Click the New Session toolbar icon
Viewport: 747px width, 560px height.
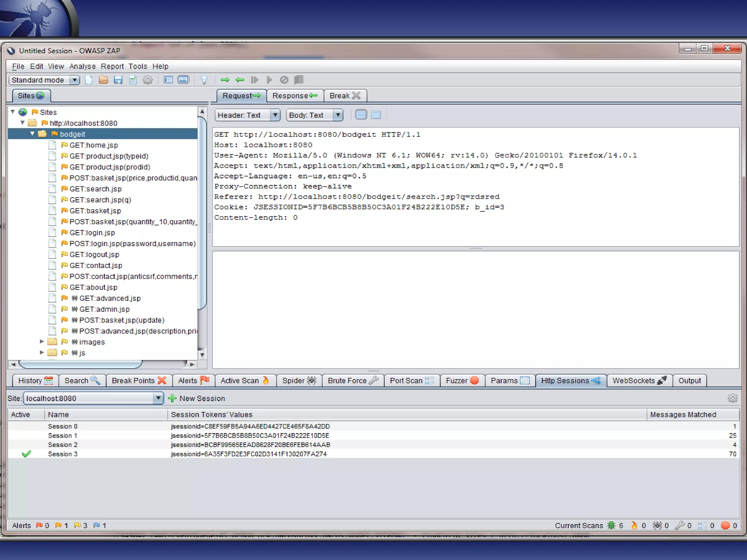coord(89,80)
